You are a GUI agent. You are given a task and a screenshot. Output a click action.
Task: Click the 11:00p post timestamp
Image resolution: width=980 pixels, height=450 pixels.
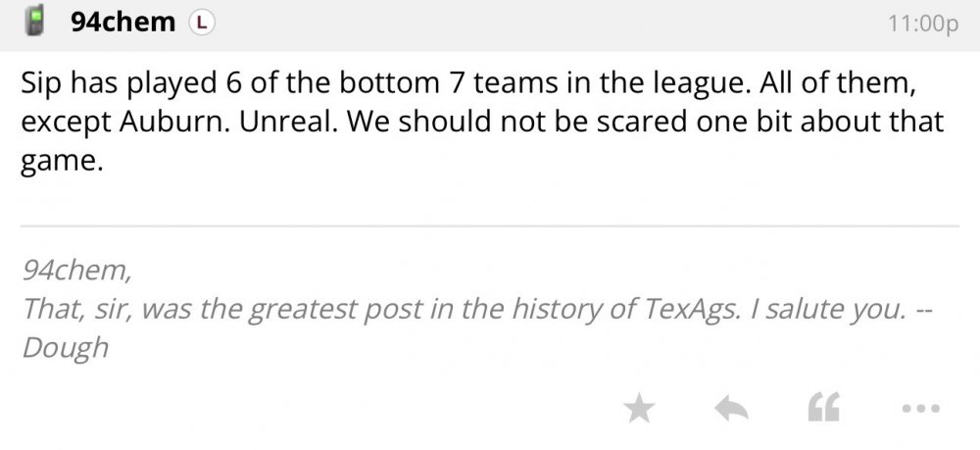(921, 24)
